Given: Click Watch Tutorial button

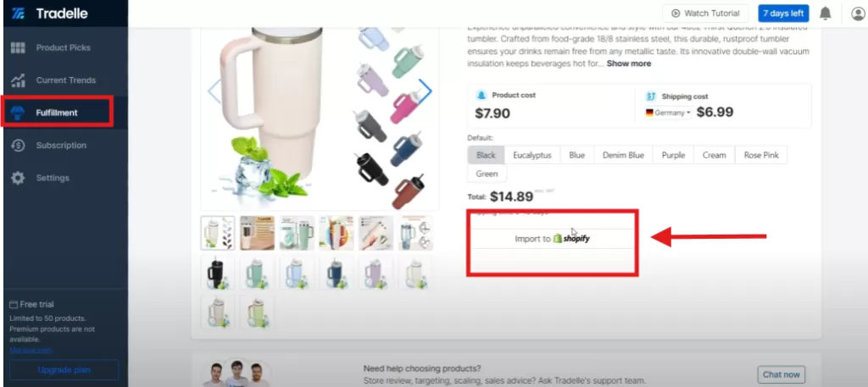Looking at the screenshot, I should [705, 14].
